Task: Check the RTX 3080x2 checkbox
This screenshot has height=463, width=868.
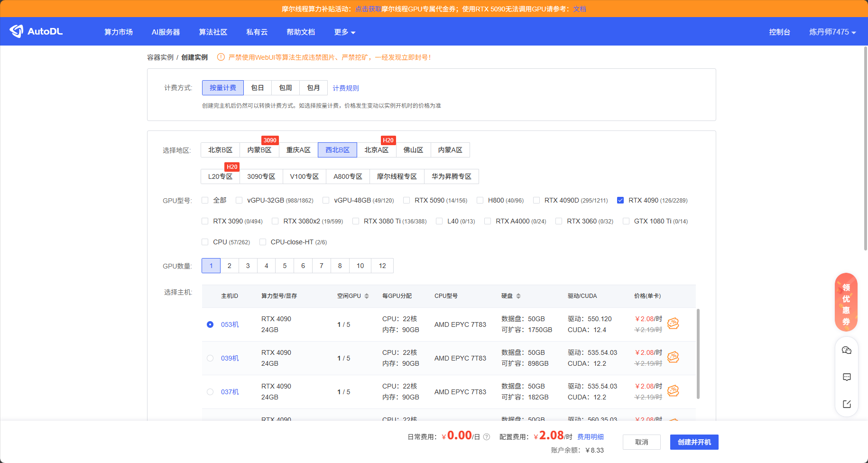Action: [x=275, y=221]
